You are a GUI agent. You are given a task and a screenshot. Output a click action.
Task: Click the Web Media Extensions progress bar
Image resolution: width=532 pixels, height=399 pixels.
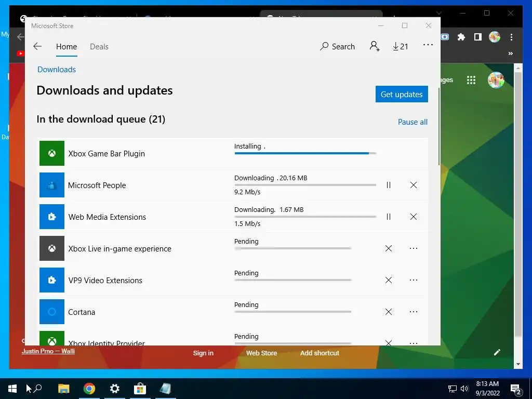pos(305,217)
